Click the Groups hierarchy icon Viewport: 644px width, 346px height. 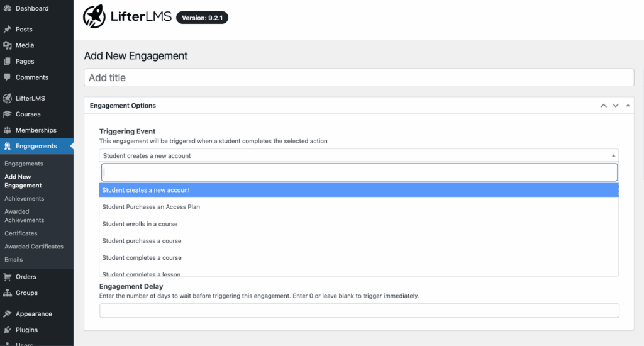pyautogui.click(x=7, y=293)
